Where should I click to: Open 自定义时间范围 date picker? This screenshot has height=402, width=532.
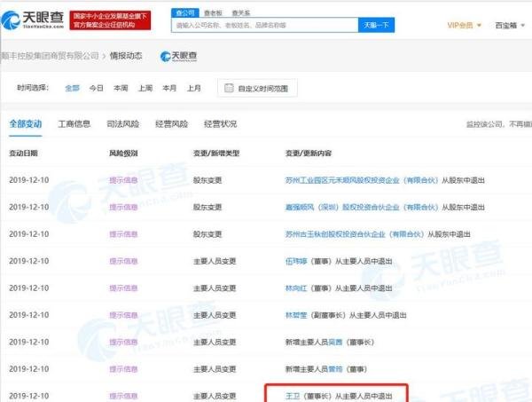pyautogui.click(x=257, y=88)
